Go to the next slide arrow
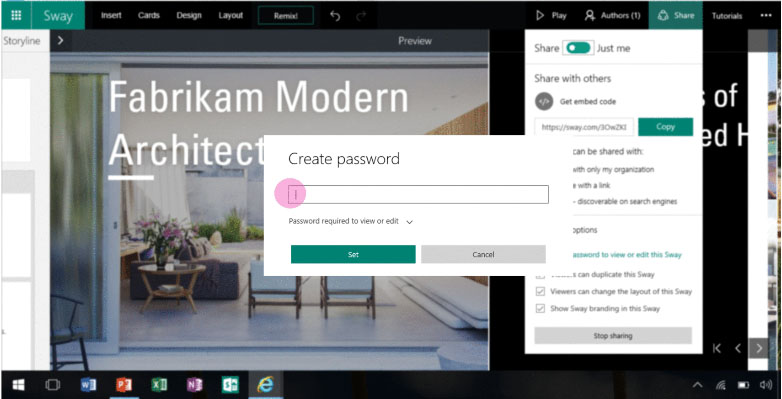782x399 pixels. tap(759, 348)
